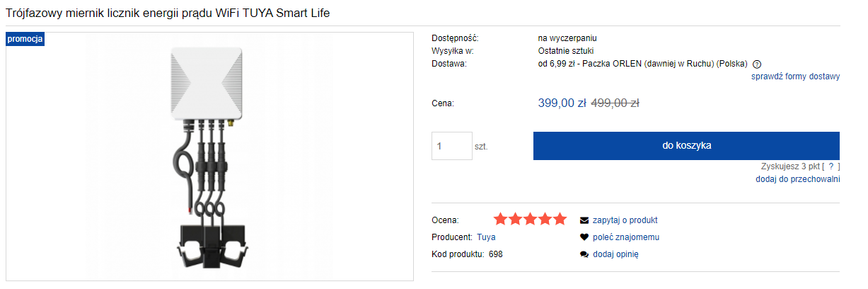Open the sprawdź formy dostawy link
The image size is (868, 289).
795,76
